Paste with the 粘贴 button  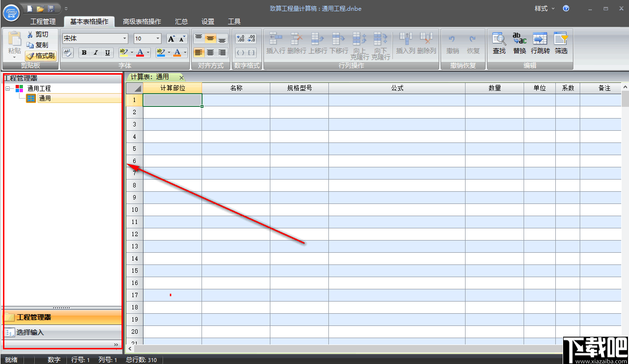pyautogui.click(x=14, y=45)
